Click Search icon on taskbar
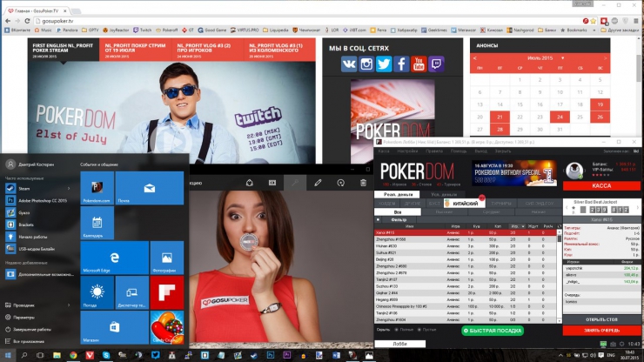Screen dimensions: 644x362 [x=24, y=355]
